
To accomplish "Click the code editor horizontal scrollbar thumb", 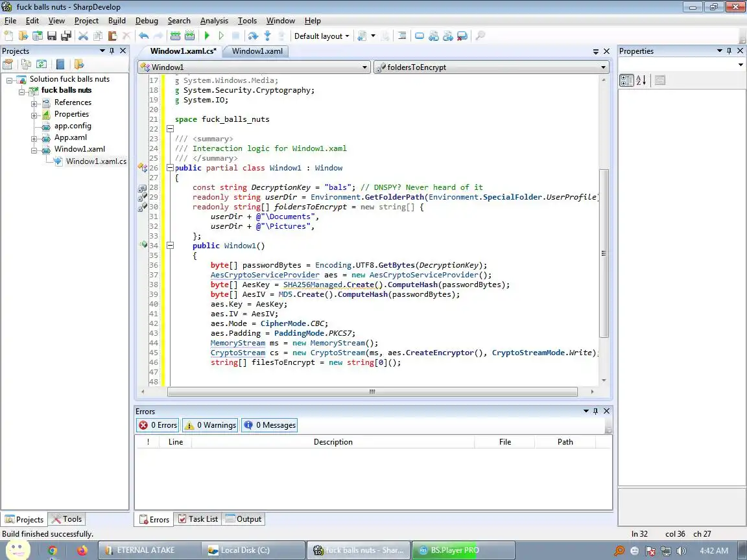I will click(372, 391).
